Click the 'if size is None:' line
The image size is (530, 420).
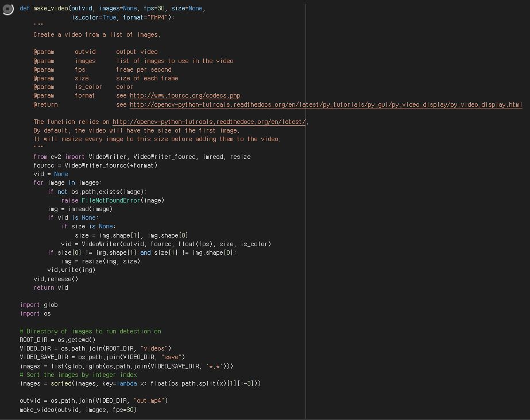(88, 226)
